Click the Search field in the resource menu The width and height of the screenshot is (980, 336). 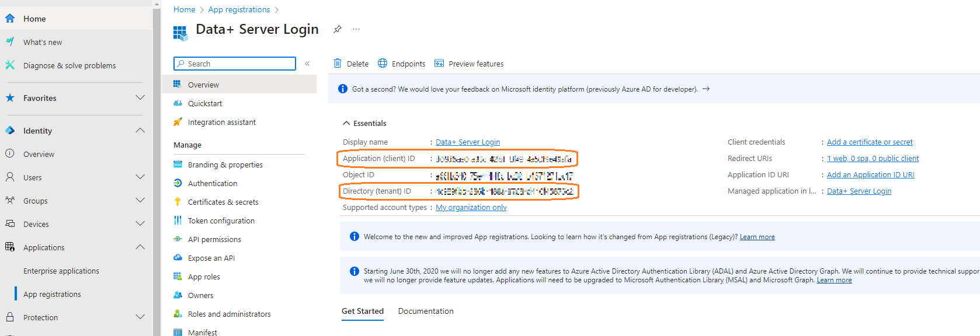[x=235, y=64]
